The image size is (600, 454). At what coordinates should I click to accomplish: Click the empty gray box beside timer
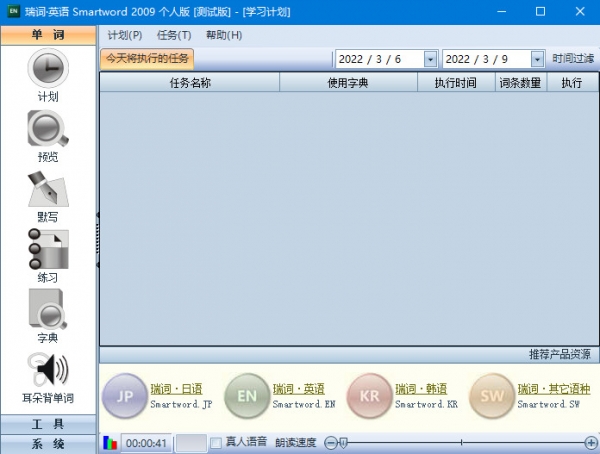pyautogui.click(x=191, y=443)
